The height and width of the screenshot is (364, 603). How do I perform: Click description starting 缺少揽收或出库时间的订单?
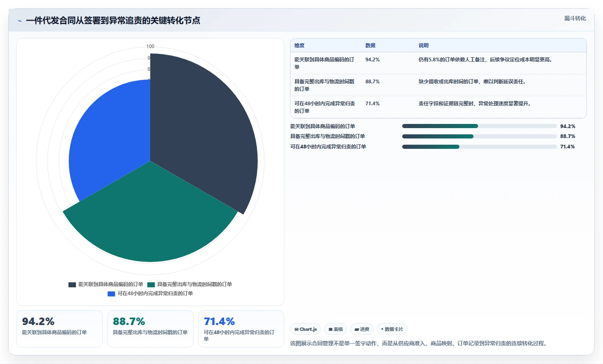[x=473, y=82]
